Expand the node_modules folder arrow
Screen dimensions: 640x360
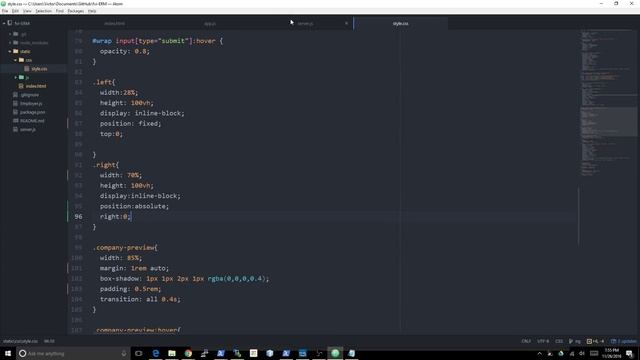10,42
